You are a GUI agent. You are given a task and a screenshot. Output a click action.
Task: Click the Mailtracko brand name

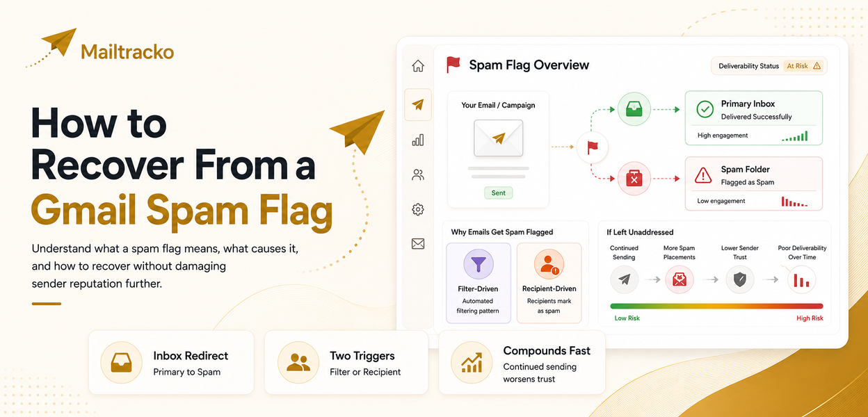click(x=127, y=51)
